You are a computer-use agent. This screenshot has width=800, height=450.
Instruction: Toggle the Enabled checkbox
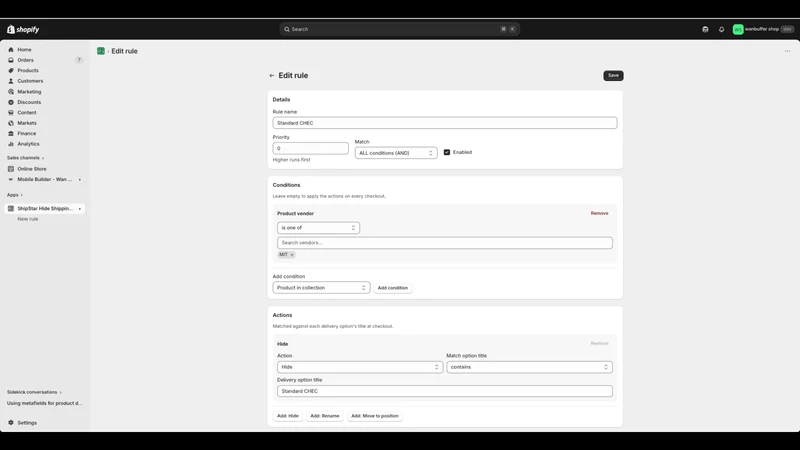(447, 153)
